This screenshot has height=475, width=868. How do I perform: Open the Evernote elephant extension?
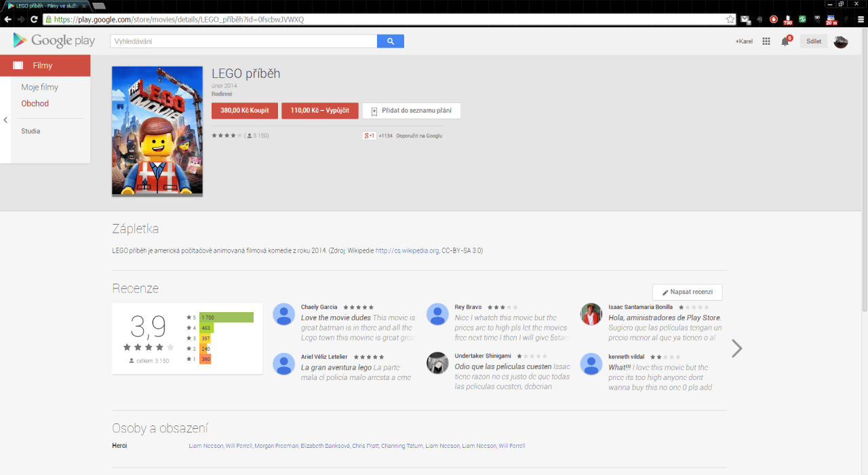point(759,19)
